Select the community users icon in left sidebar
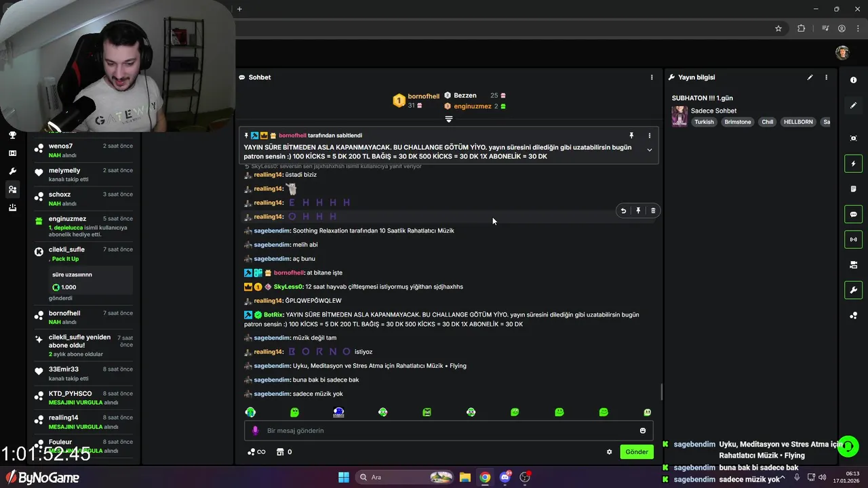The height and width of the screenshot is (488, 868). 12,190
